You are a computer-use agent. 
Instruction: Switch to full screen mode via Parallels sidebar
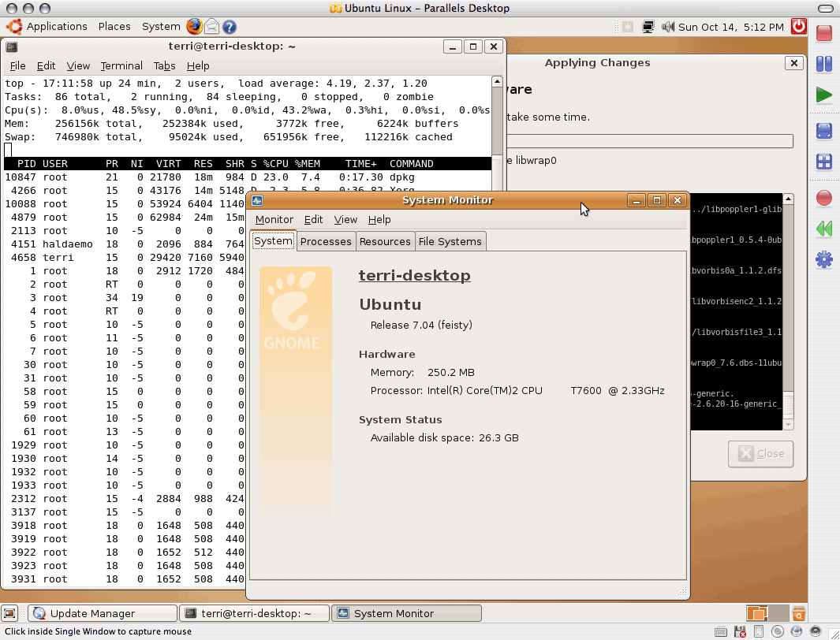pyautogui.click(x=823, y=131)
